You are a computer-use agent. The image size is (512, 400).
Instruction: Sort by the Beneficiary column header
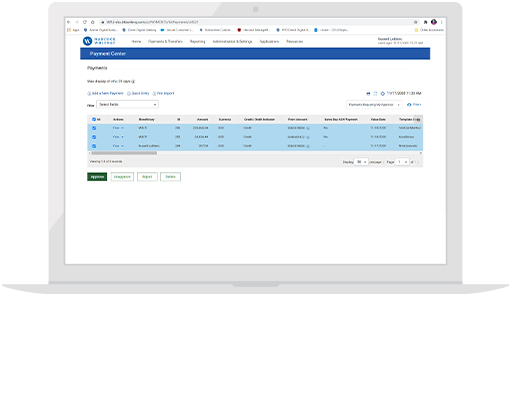click(147, 119)
